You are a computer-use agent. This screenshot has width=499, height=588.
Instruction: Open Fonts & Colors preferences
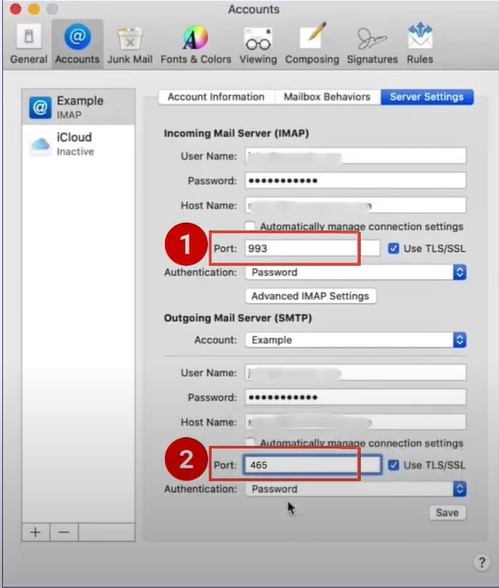click(x=196, y=44)
